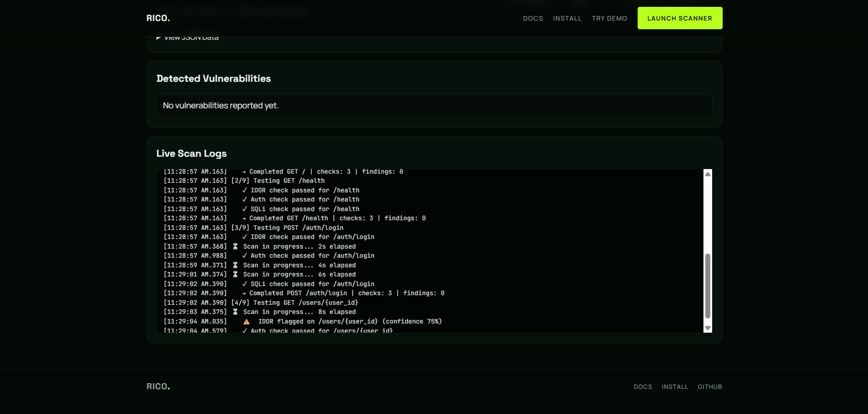868x414 pixels.
Task: Click checkmark on 'IDOR check passed for /auth/login'
Action: click(x=245, y=237)
